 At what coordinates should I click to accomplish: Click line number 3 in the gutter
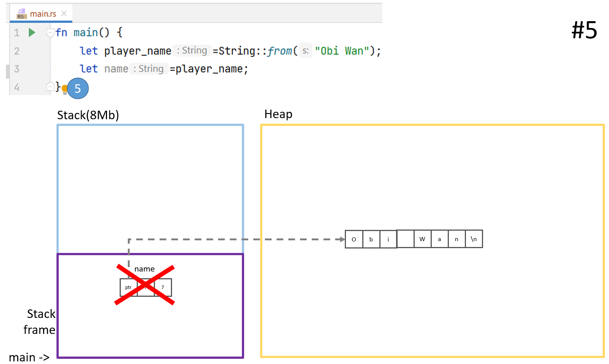coord(17,69)
